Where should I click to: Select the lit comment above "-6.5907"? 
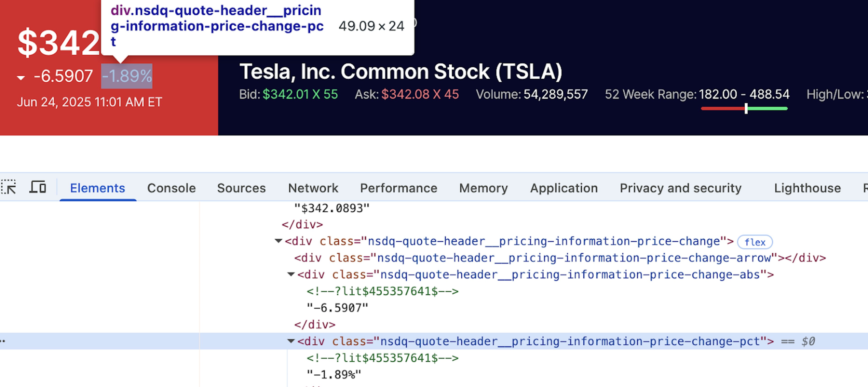pyautogui.click(x=382, y=291)
